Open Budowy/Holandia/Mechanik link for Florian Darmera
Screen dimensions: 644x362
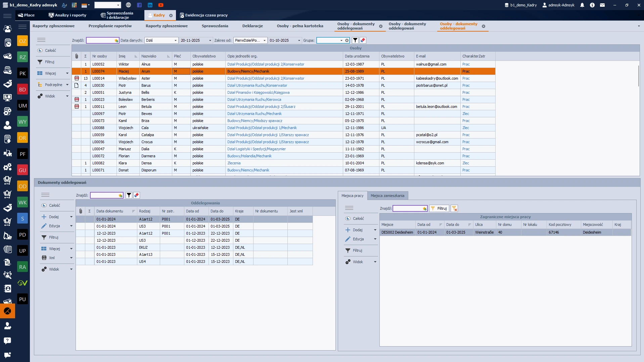249,156
